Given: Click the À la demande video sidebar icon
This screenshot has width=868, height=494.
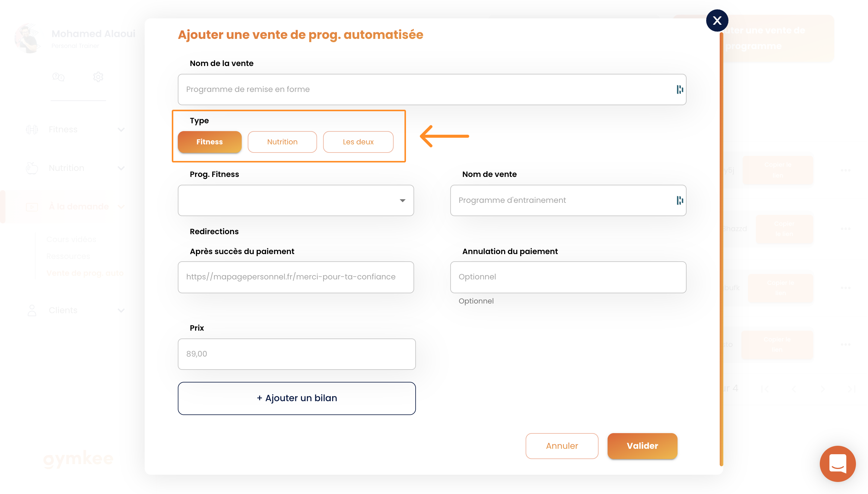Looking at the screenshot, I should [32, 207].
